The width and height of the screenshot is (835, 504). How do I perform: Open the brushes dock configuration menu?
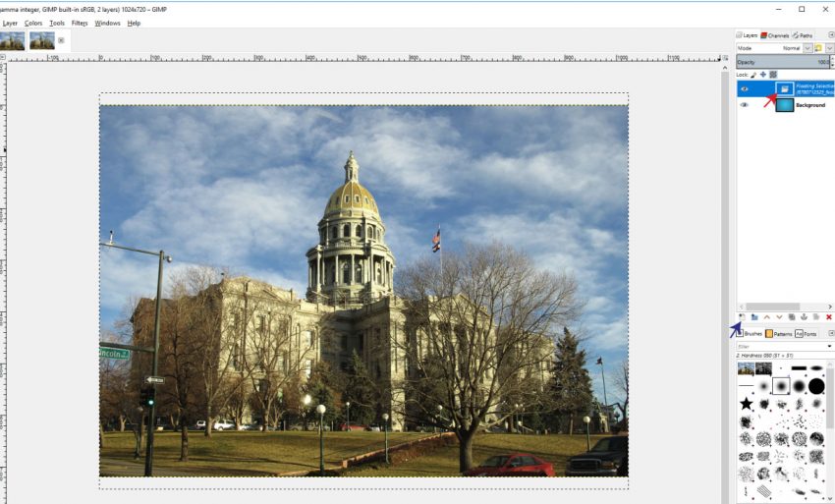[831, 333]
